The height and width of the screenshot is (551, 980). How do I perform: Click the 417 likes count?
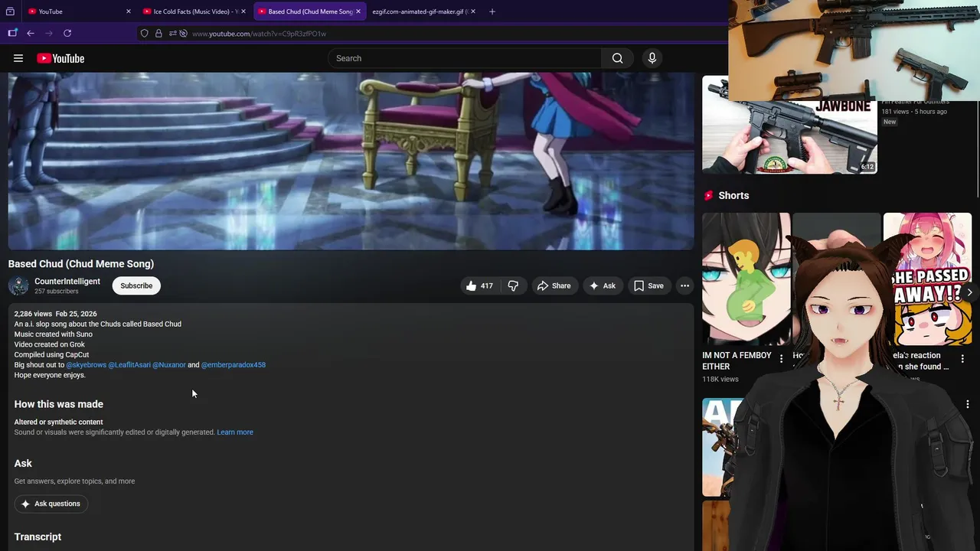point(487,285)
